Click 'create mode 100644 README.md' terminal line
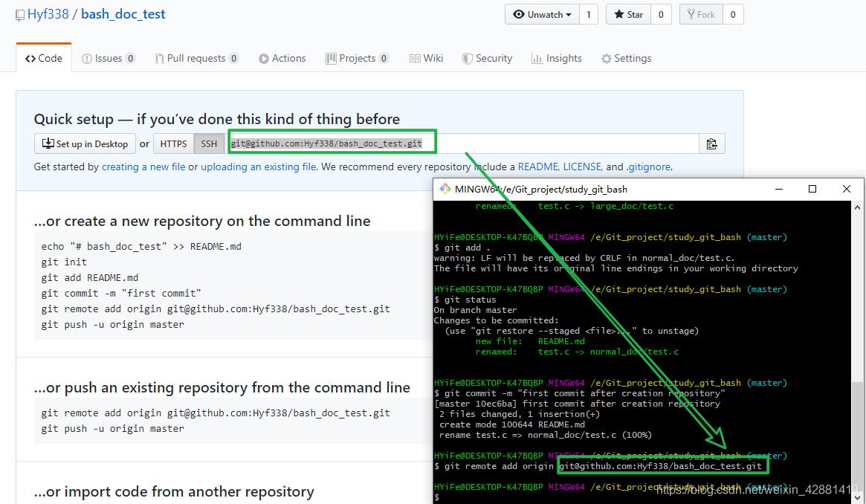 (512, 424)
